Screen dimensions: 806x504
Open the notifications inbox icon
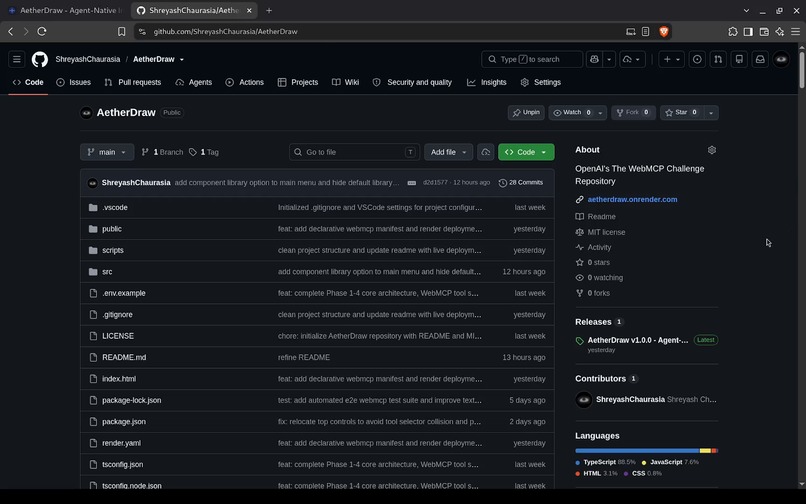pyautogui.click(x=760, y=59)
